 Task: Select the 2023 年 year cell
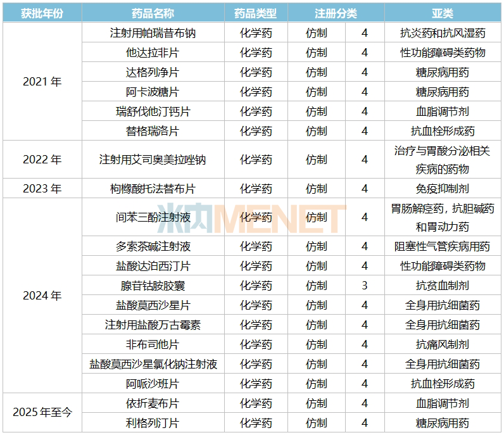42,189
